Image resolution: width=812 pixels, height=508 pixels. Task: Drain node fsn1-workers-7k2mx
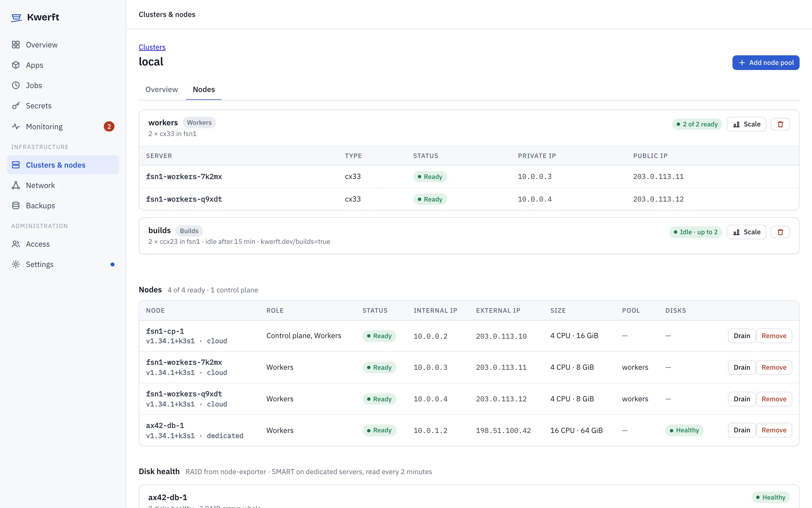point(742,367)
